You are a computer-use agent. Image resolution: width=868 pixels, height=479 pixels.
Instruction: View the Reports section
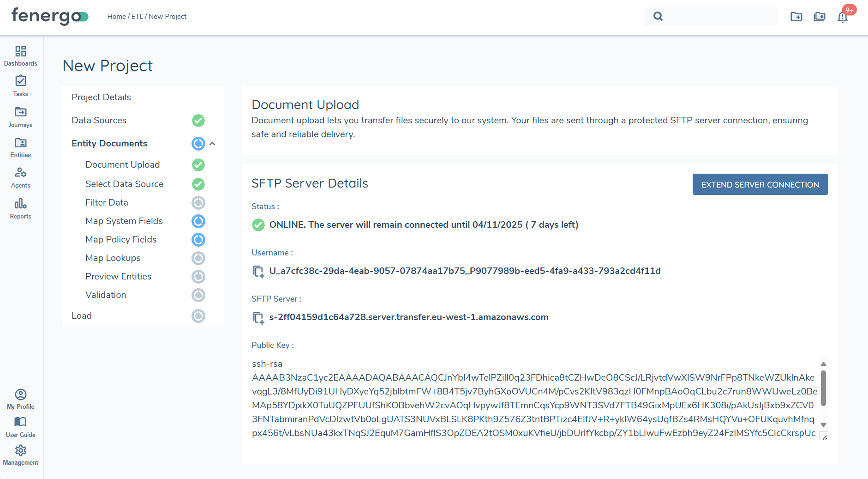(20, 208)
